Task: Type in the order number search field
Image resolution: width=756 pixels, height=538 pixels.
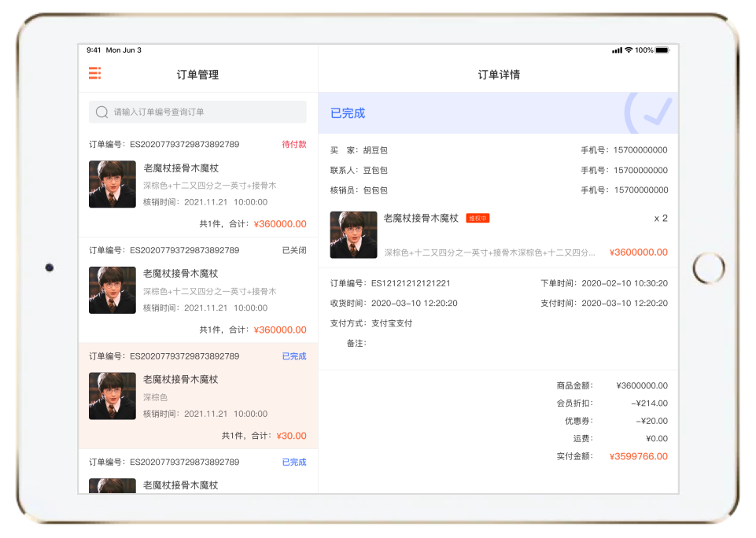Action: [205, 112]
